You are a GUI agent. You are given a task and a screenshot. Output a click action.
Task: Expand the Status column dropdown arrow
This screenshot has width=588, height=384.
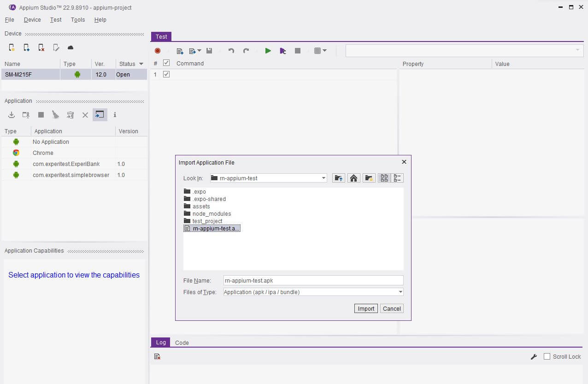(141, 64)
